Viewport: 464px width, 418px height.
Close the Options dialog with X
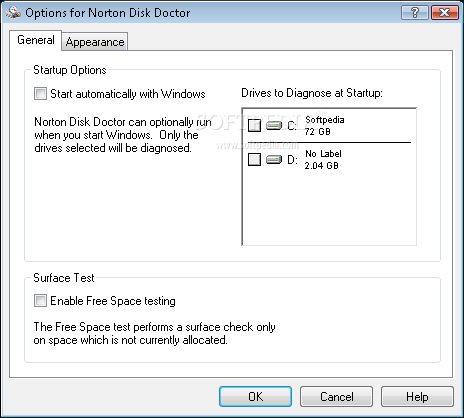(444, 13)
